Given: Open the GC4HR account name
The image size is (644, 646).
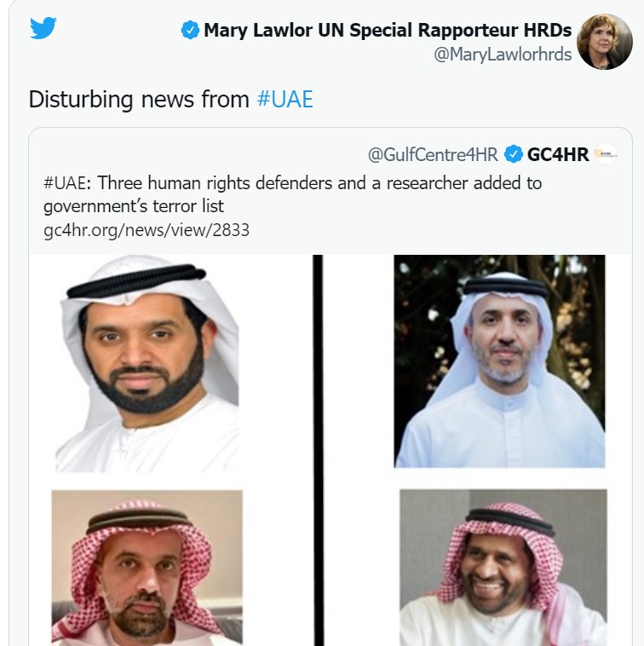Looking at the screenshot, I should click(x=558, y=154).
